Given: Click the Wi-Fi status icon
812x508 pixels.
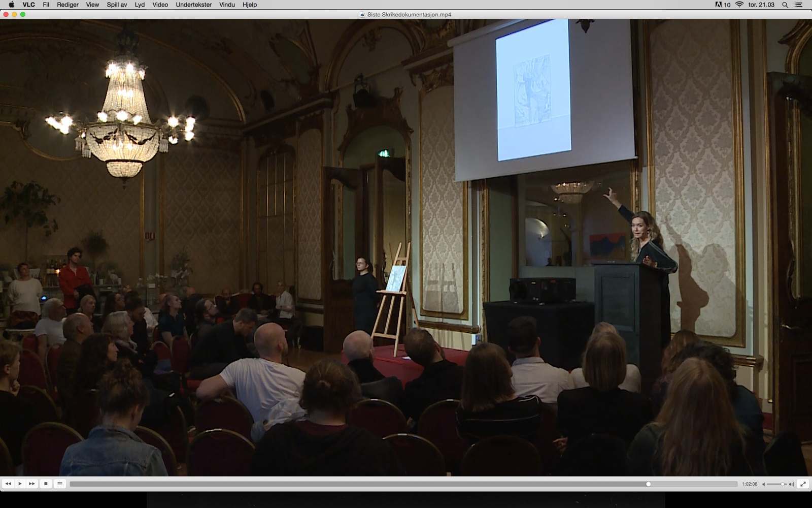Looking at the screenshot, I should pos(739,5).
